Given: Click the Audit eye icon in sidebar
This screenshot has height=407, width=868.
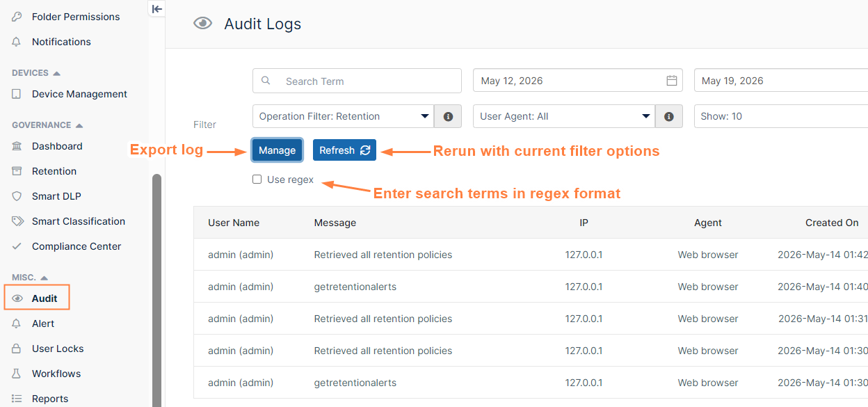Looking at the screenshot, I should pyautogui.click(x=17, y=298).
